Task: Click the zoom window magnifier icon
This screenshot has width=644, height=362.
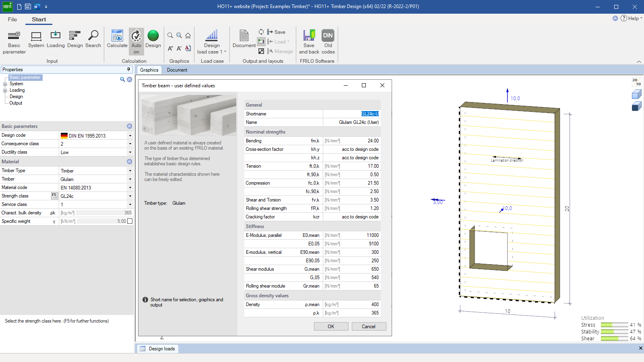Action: [x=179, y=35]
